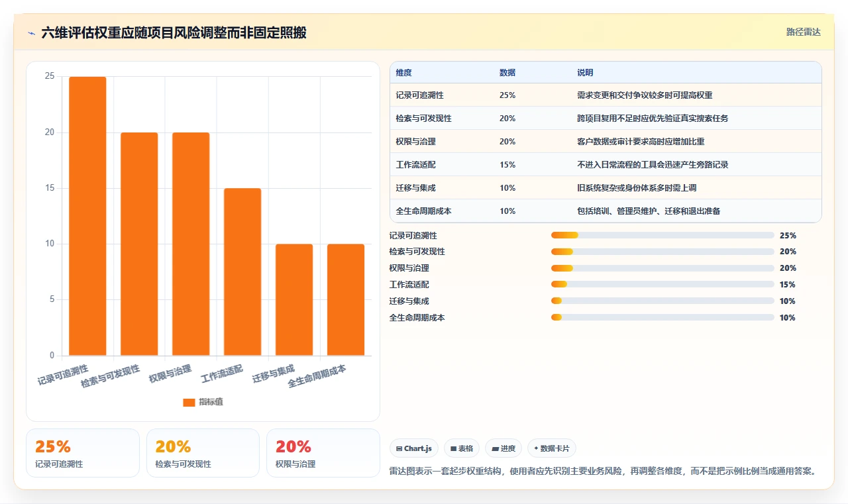
Task: Click the 工作流适配 bar in chart
Action: (242, 272)
